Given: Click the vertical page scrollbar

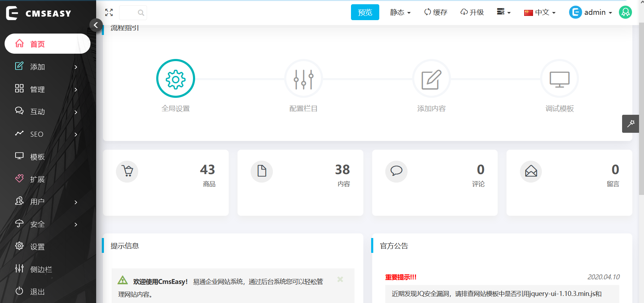Looking at the screenshot, I should pyautogui.click(x=641, y=109).
